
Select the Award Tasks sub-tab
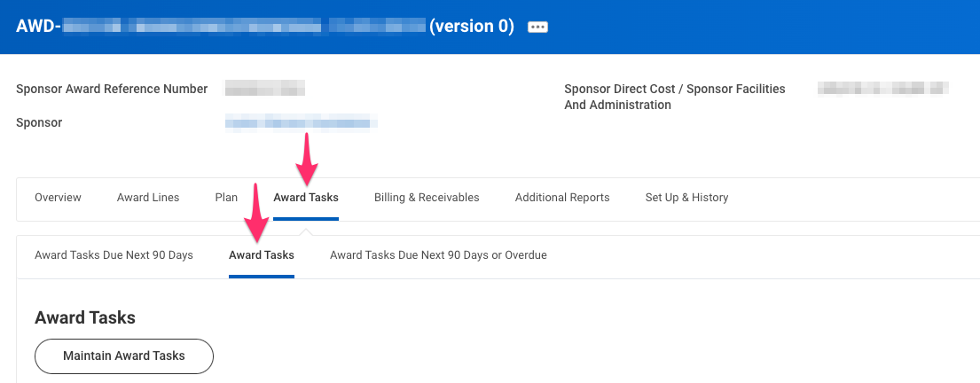[262, 255]
